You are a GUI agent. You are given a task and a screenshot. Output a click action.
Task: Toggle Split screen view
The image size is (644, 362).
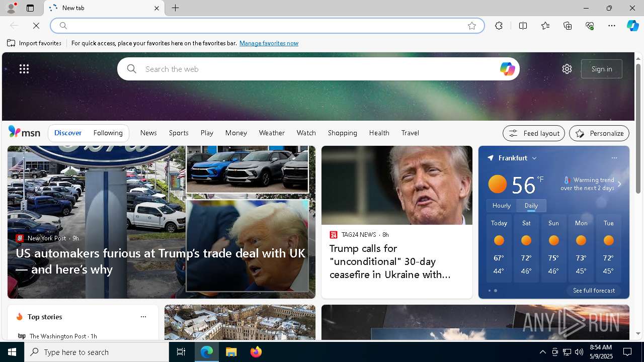pyautogui.click(x=523, y=26)
